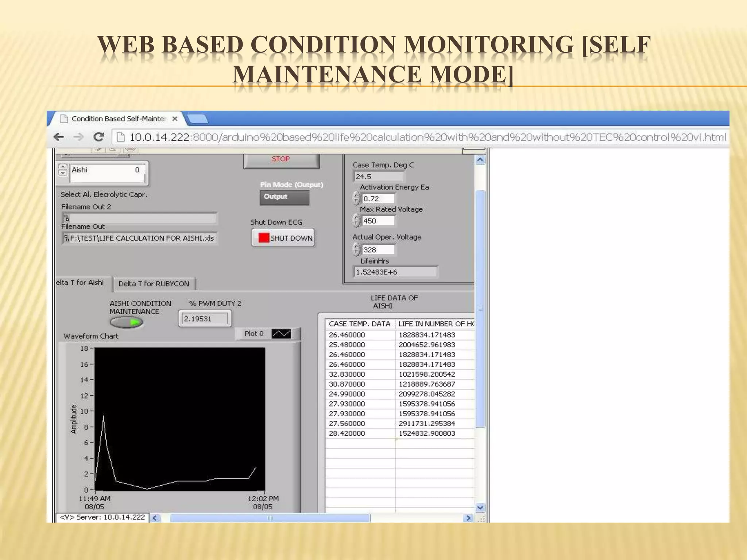Click table cell 32.830000
This screenshot has height=560, width=747.
click(x=360, y=374)
